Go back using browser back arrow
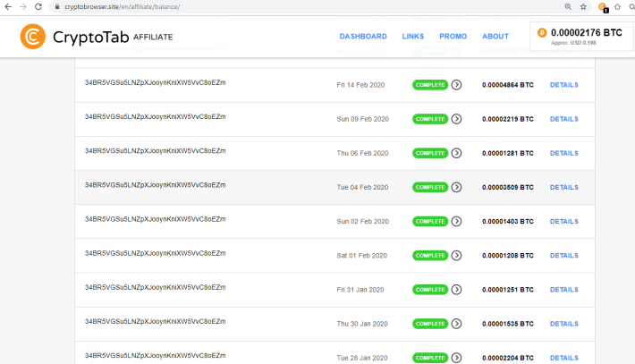This screenshot has width=635, height=364. pos(8,7)
